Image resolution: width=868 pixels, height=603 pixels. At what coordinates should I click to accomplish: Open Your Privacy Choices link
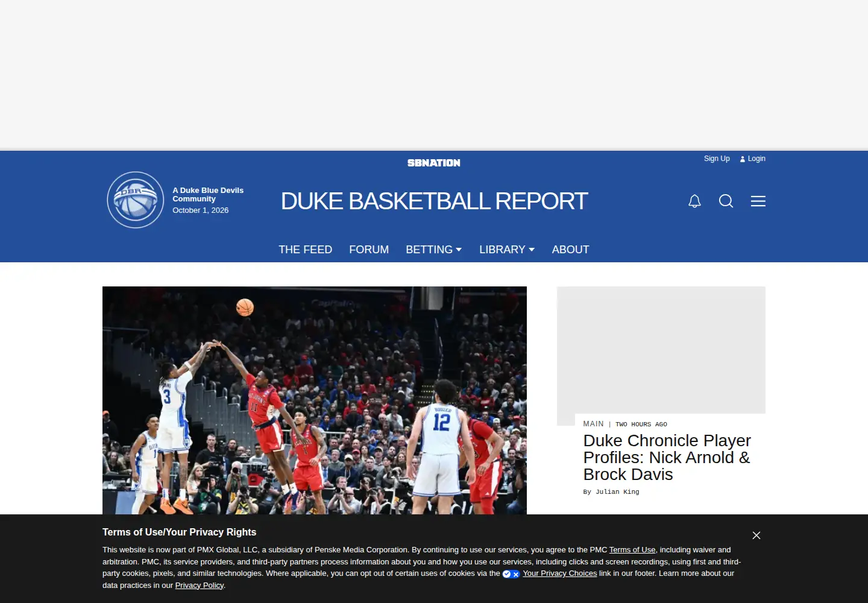click(559, 573)
